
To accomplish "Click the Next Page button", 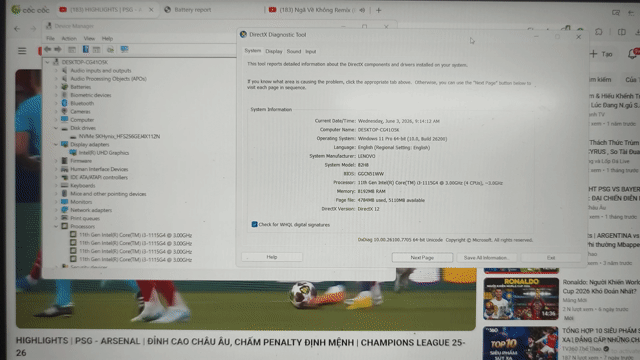I will [x=422, y=258].
